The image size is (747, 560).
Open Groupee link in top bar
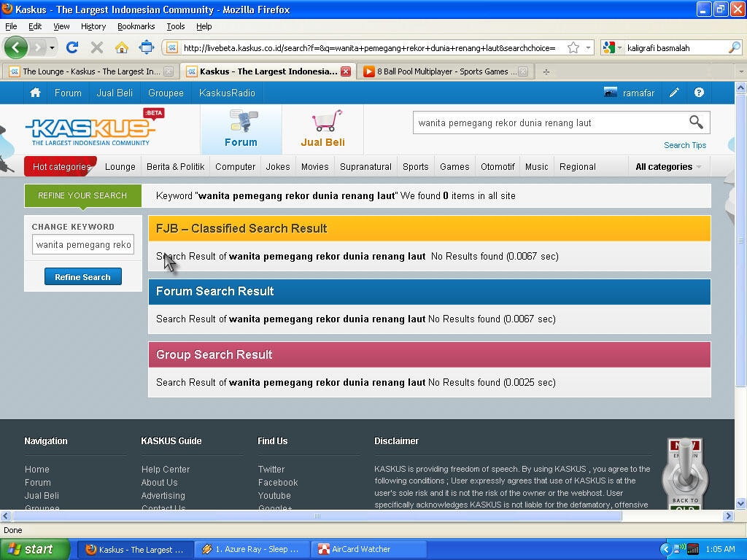(x=166, y=93)
